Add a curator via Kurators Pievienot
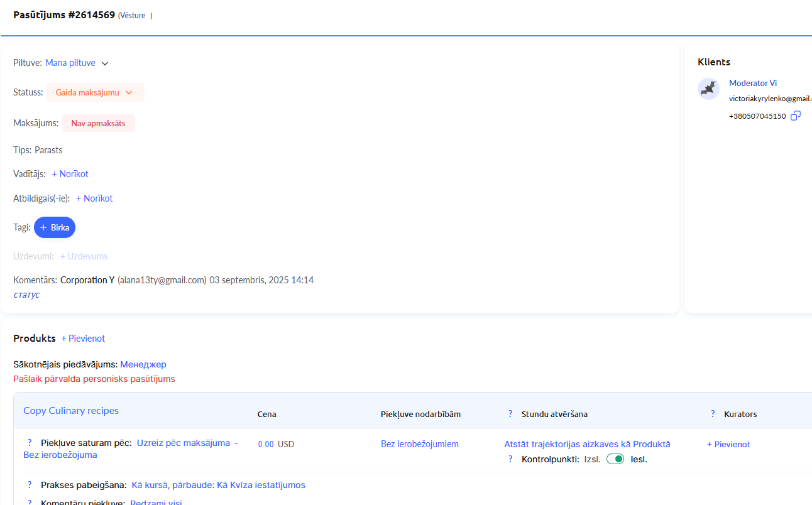 [x=728, y=444]
